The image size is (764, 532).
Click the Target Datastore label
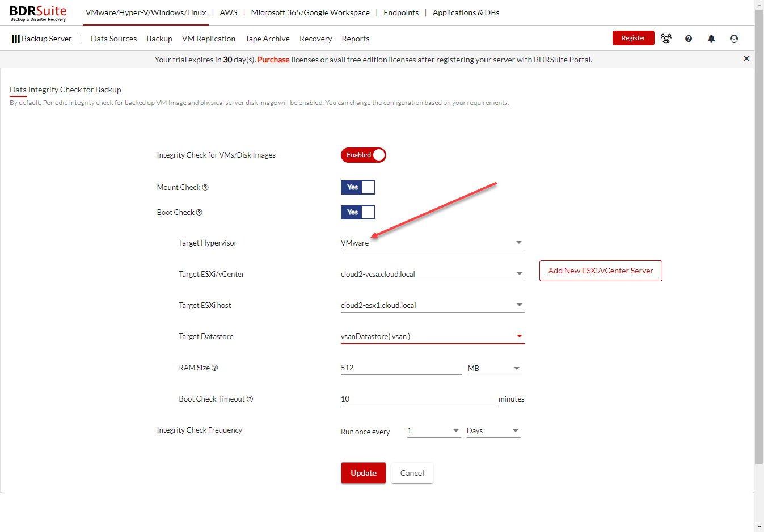coord(206,337)
